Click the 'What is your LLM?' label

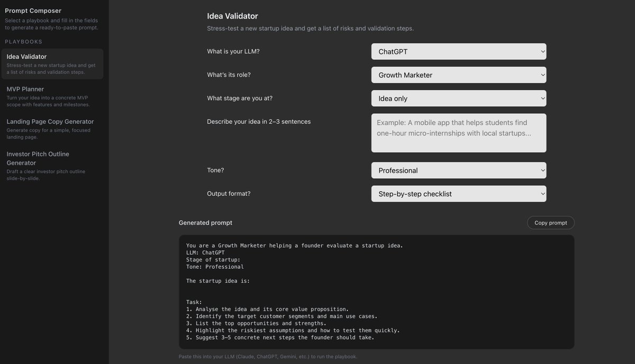[233, 51]
